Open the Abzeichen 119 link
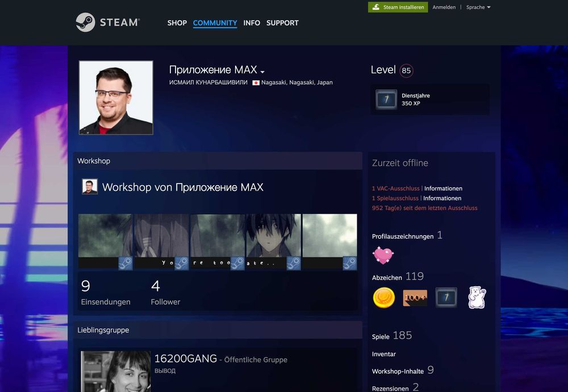Screen dimensions: 568x392 pos(398,277)
